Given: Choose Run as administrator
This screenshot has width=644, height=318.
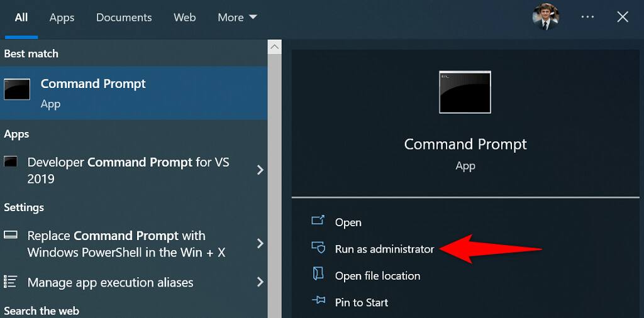Looking at the screenshot, I should 384,249.
